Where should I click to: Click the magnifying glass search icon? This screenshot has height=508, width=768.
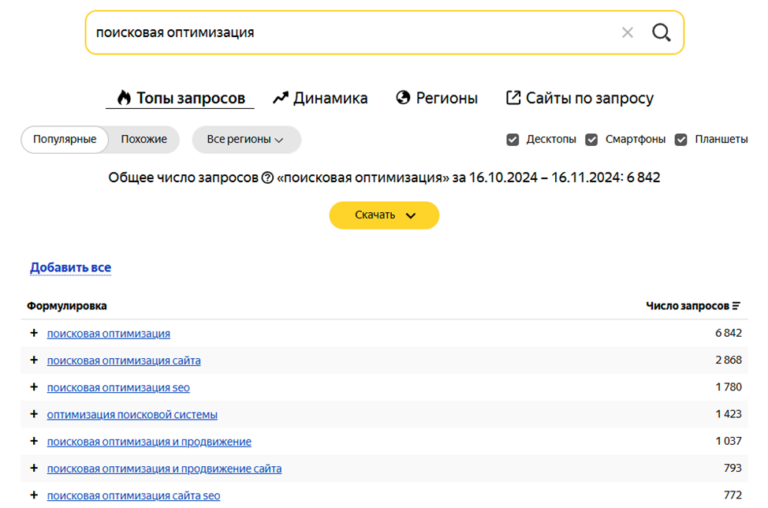point(661,32)
